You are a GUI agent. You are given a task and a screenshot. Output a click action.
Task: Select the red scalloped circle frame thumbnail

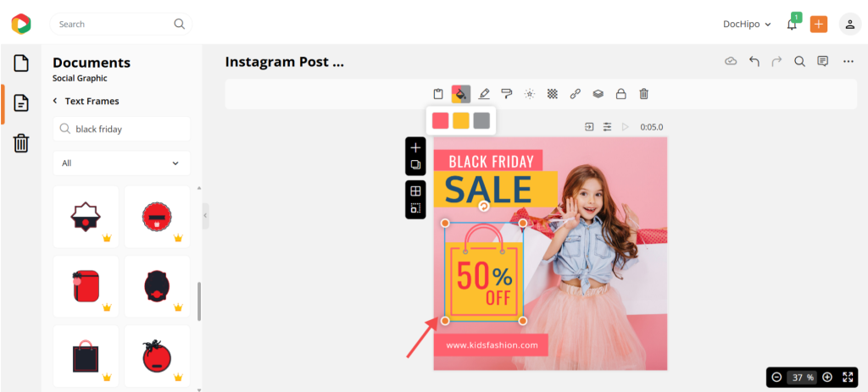157,217
